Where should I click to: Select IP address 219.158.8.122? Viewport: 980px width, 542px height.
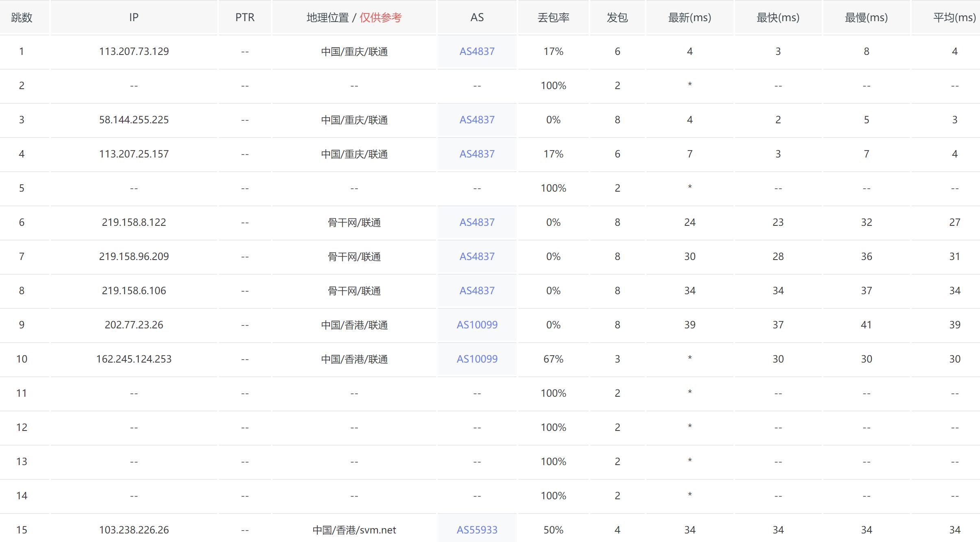tap(134, 222)
